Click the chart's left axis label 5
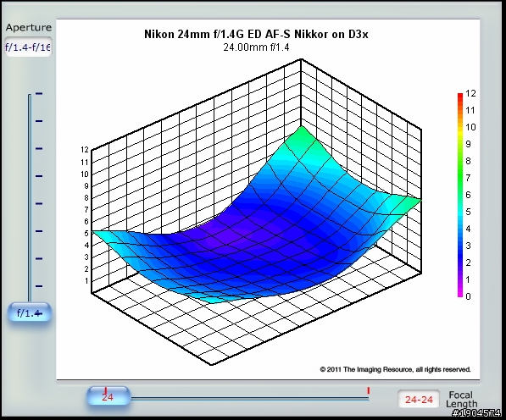 (86, 233)
